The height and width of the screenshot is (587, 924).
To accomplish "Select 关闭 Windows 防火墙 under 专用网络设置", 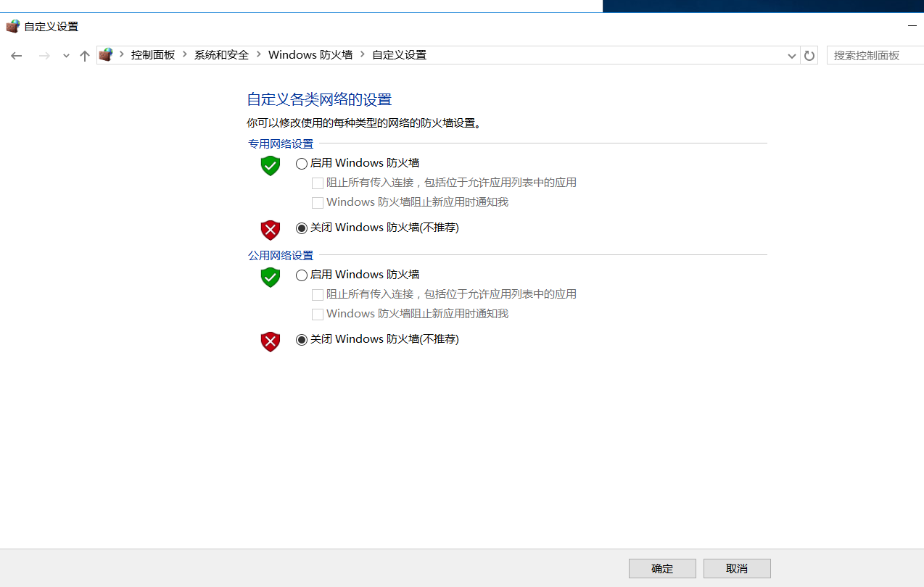I will (x=302, y=228).
